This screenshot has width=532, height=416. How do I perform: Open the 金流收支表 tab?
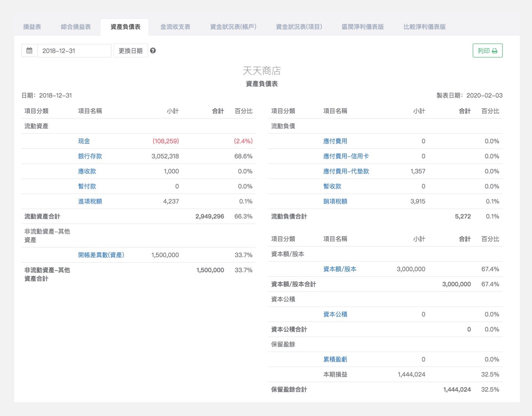point(175,27)
